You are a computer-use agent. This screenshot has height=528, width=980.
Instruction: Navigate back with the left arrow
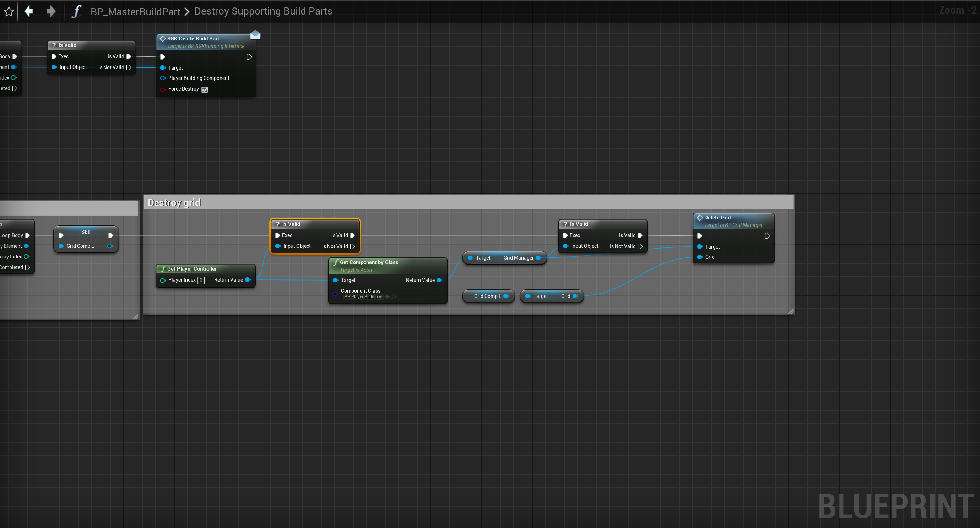(x=29, y=11)
